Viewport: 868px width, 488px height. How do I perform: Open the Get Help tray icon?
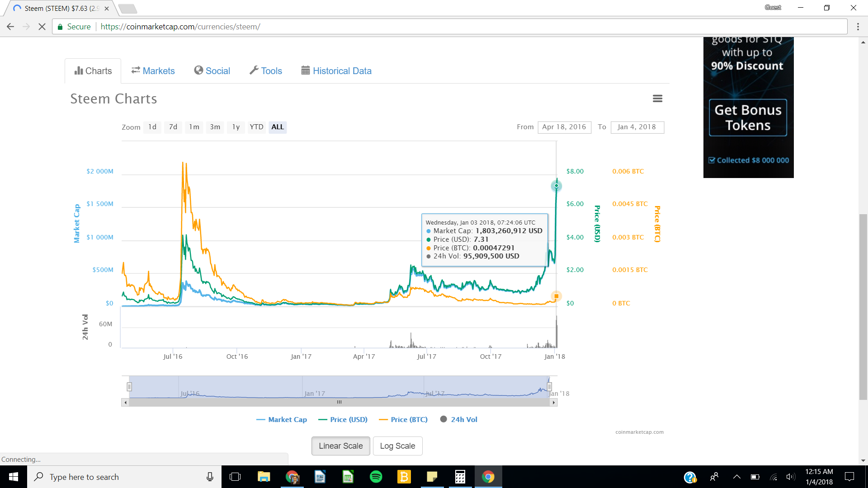pyautogui.click(x=690, y=477)
